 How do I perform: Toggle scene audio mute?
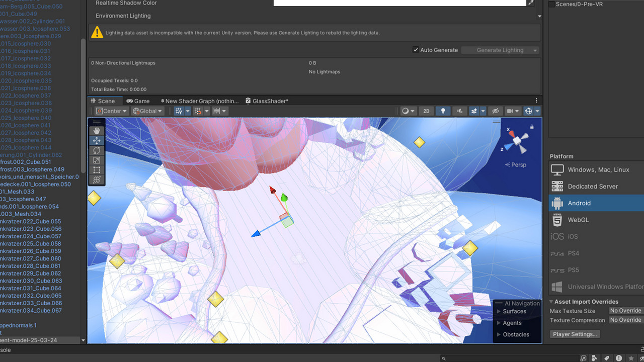point(459,111)
